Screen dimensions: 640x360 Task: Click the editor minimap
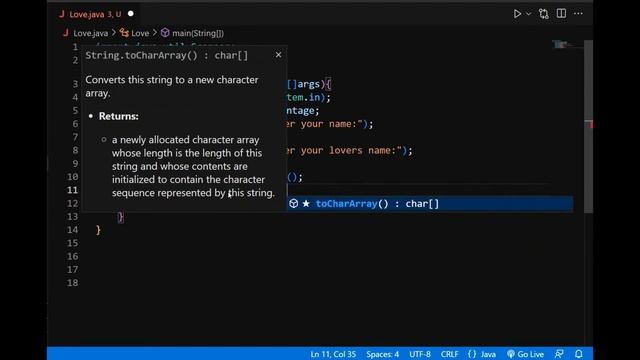(567, 44)
